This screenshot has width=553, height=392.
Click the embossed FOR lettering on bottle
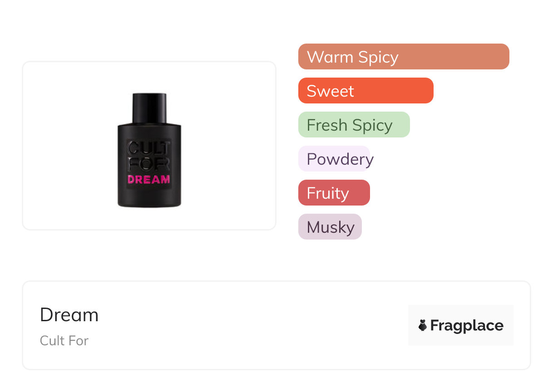pos(149,162)
